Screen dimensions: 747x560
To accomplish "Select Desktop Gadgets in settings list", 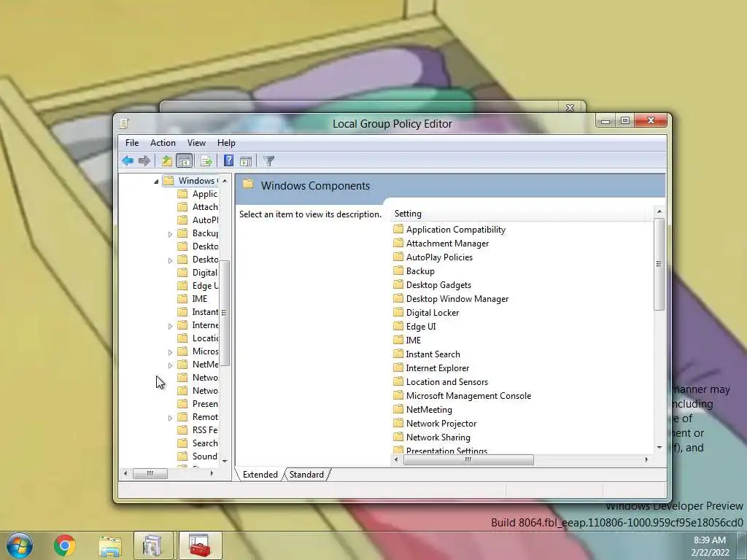I will click(x=432, y=285).
